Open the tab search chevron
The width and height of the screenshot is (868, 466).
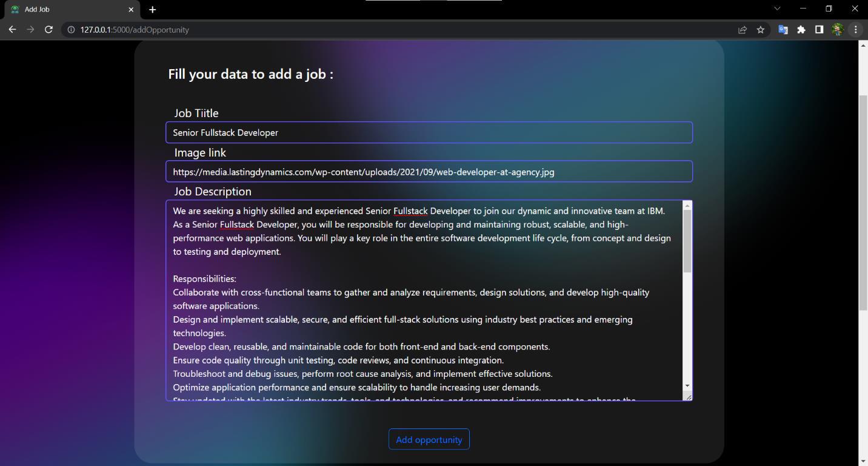coord(777,8)
